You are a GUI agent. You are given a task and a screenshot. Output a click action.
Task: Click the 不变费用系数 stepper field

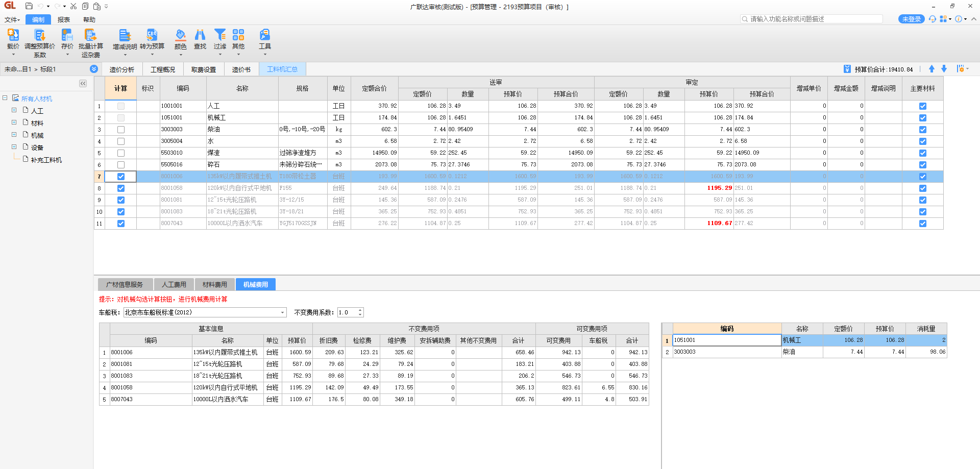(350, 312)
